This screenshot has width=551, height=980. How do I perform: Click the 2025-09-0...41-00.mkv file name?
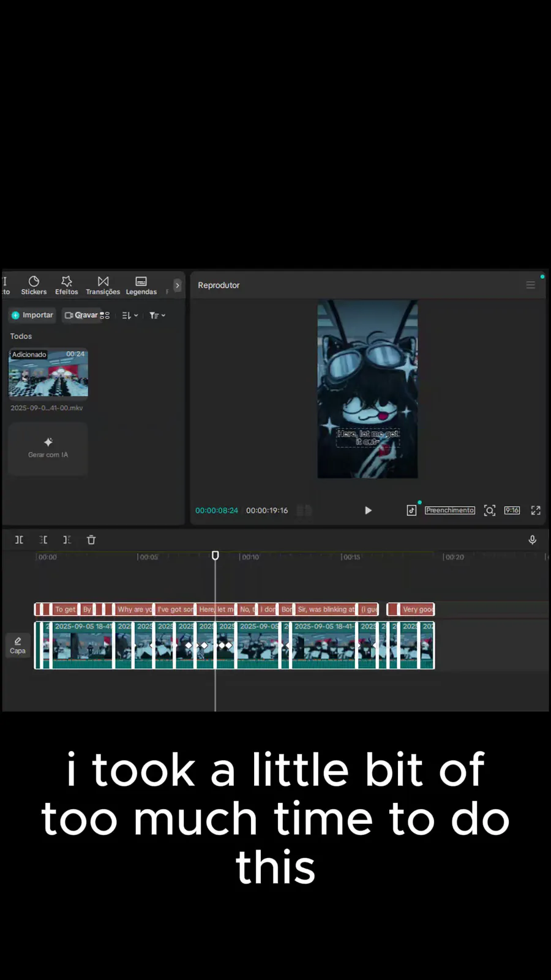pos(47,408)
